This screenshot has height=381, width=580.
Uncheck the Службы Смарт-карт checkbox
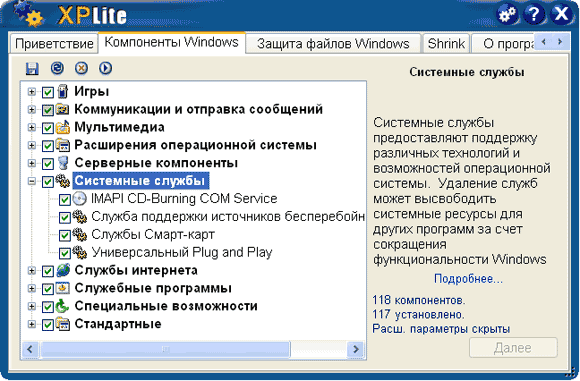tap(65, 235)
